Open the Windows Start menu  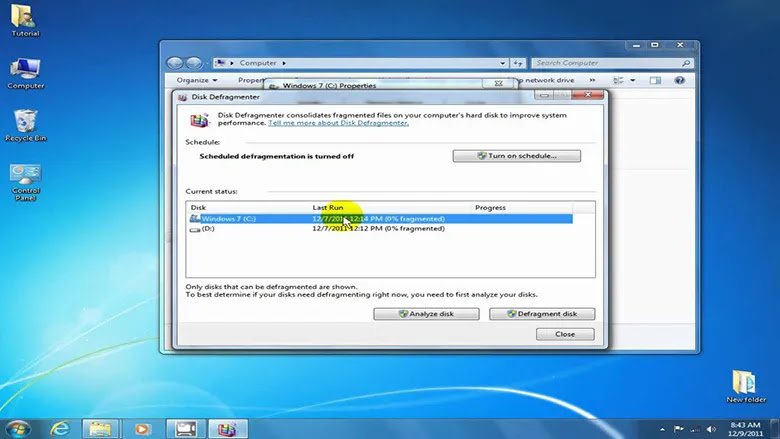tap(18, 429)
